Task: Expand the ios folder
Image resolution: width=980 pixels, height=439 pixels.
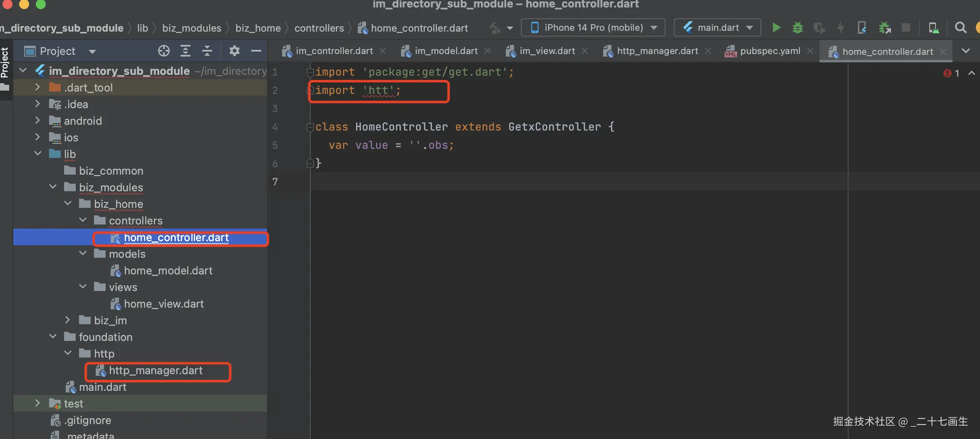Action: click(x=37, y=137)
